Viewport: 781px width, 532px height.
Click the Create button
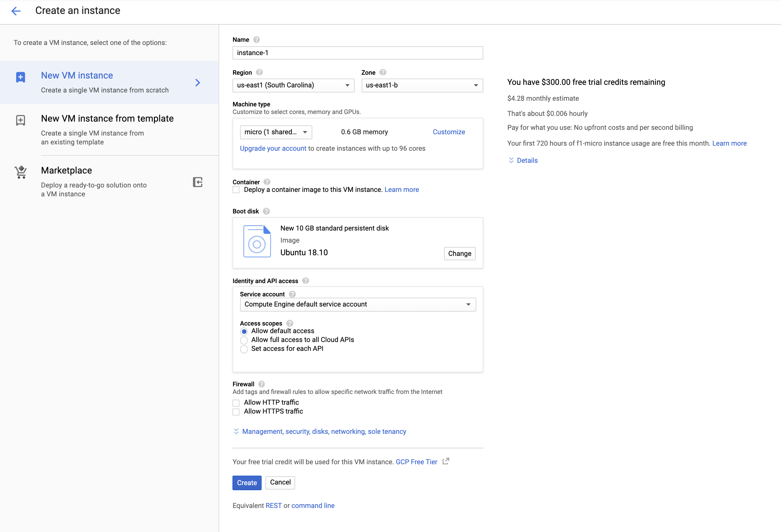click(247, 483)
